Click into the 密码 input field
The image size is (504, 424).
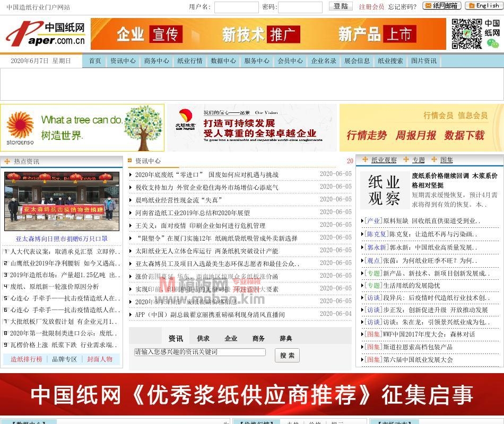[x=300, y=7]
